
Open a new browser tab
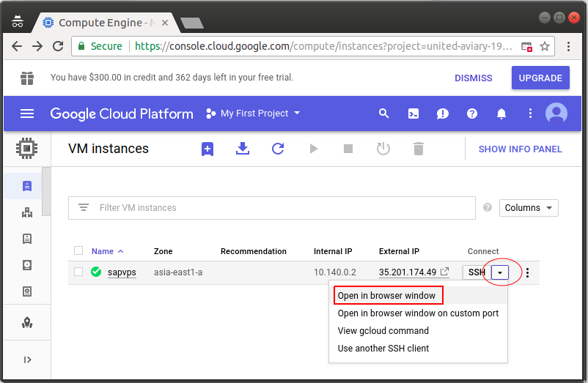(x=192, y=23)
